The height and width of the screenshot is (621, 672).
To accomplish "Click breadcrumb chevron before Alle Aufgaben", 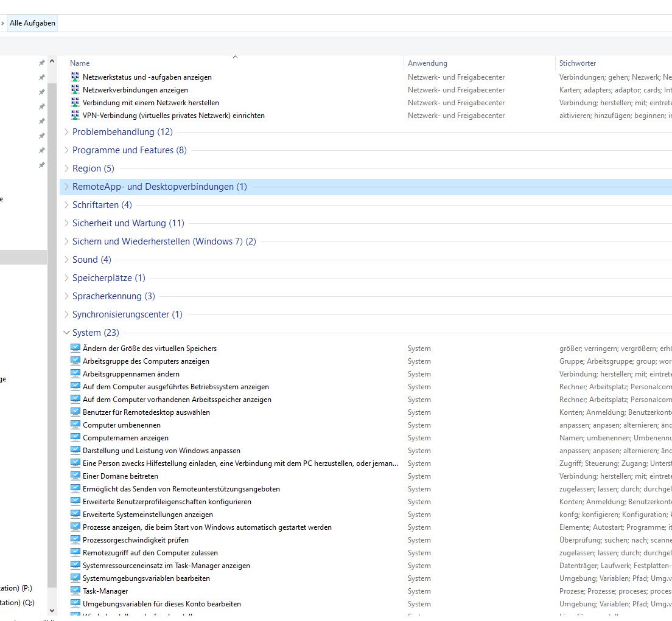I will 2,23.
